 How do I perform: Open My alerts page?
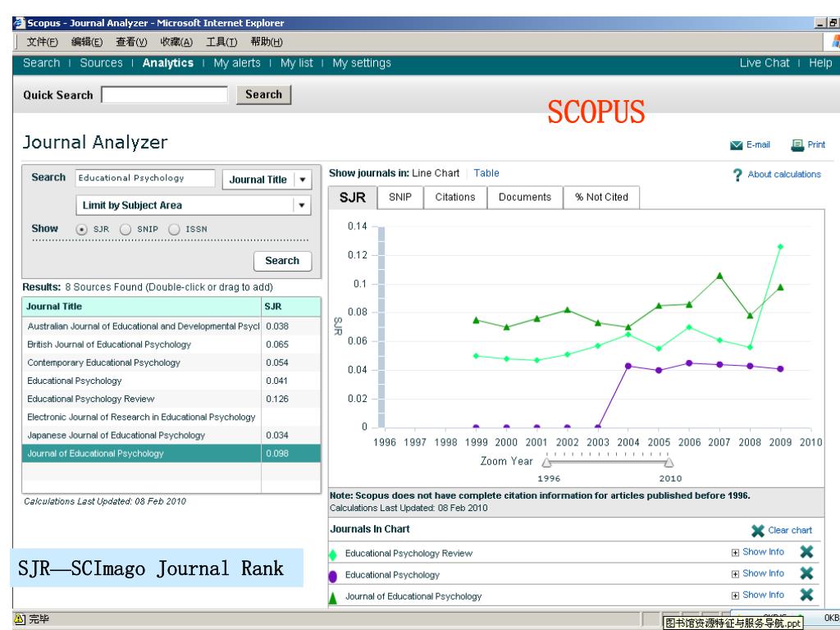tap(237, 63)
